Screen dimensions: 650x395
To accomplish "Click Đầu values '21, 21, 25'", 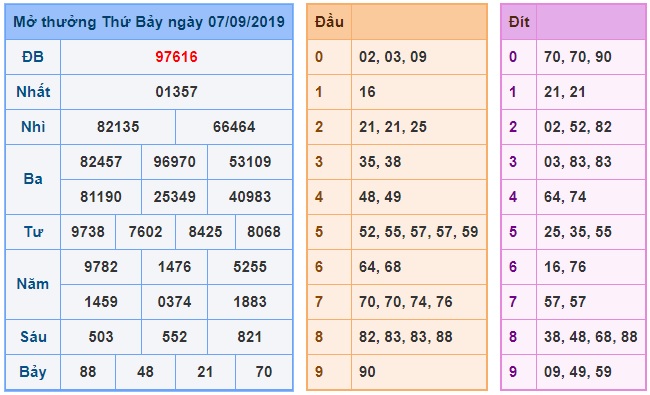I will tap(393, 127).
